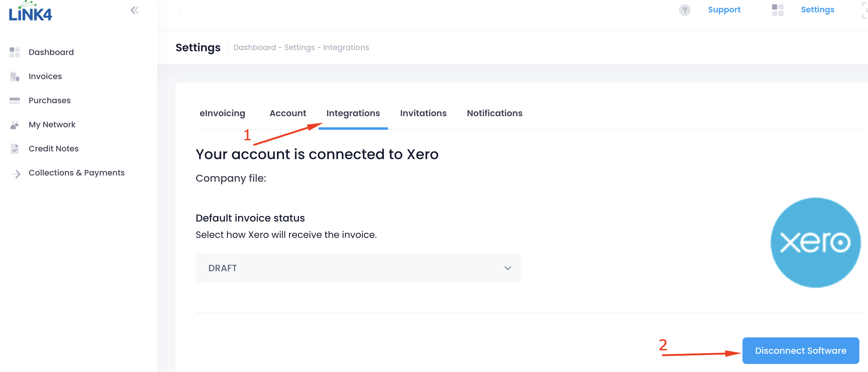The image size is (868, 372).
Task: Click the My Network people icon
Action: pyautogui.click(x=15, y=125)
